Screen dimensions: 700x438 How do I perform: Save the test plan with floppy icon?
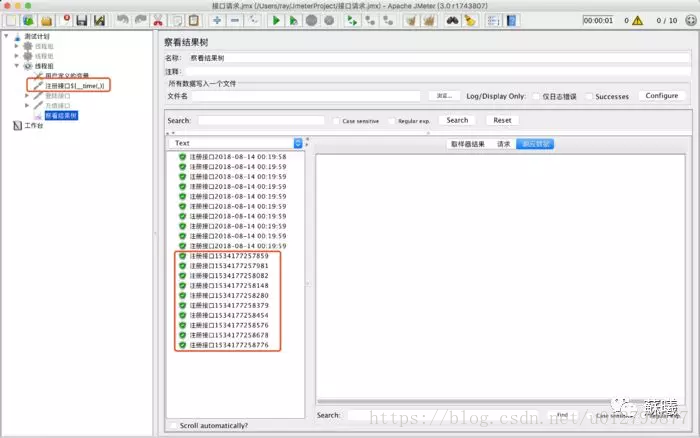coord(82,21)
